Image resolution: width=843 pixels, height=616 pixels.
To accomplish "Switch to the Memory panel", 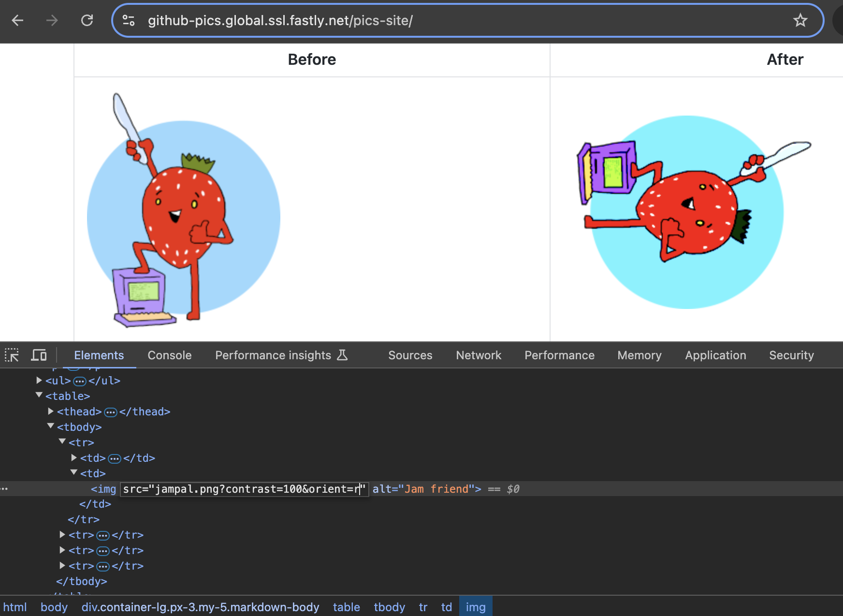I will [x=639, y=355].
